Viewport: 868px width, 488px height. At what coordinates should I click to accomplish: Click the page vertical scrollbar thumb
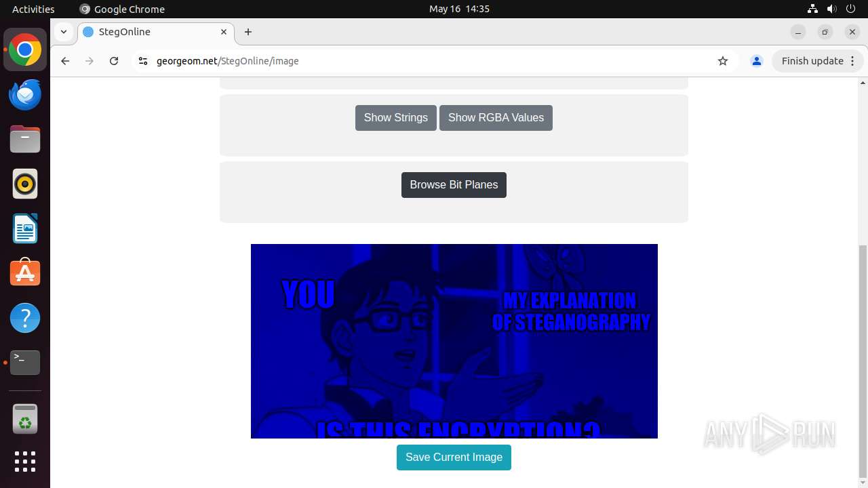863,361
